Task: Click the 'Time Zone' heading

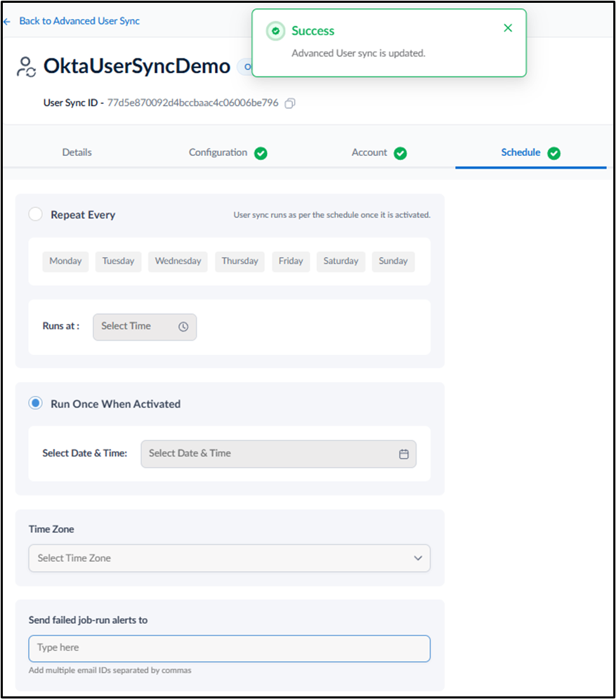Action: [51, 529]
